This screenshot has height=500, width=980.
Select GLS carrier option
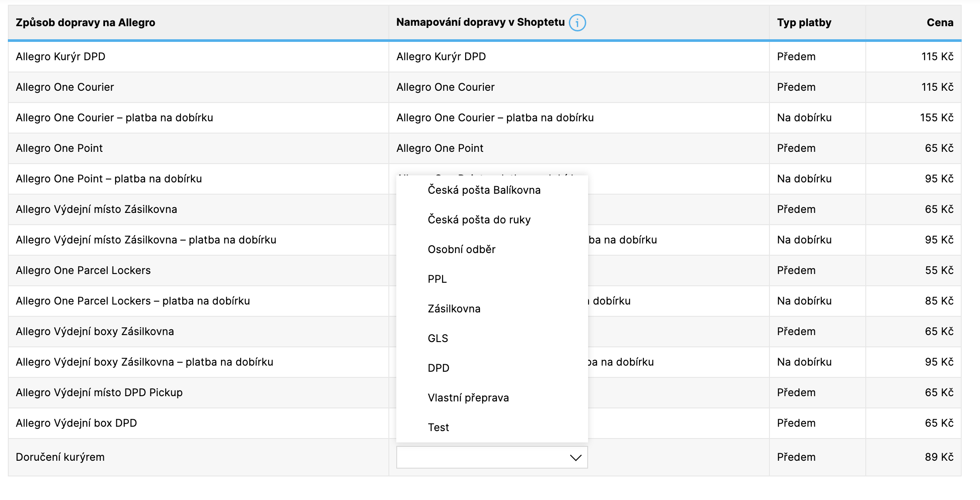pyautogui.click(x=438, y=339)
